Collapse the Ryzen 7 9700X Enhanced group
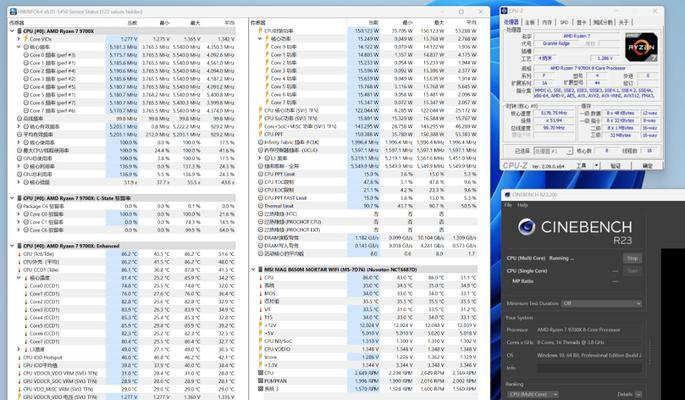This screenshot has height=400, width=685. [x=12, y=246]
